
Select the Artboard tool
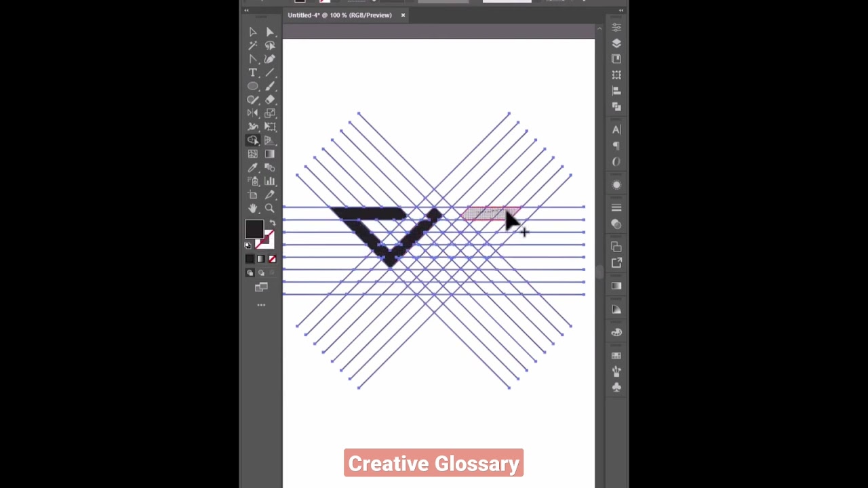pyautogui.click(x=253, y=195)
